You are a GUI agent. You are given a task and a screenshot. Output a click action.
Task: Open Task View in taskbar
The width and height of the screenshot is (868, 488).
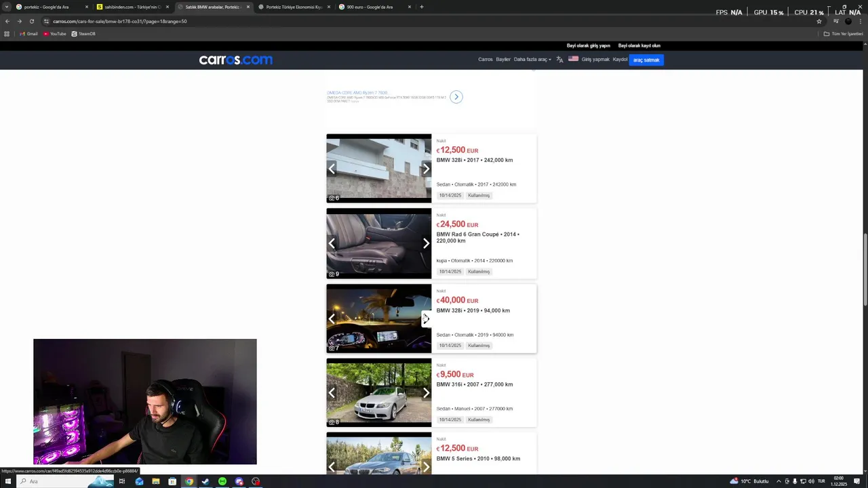coord(122,481)
